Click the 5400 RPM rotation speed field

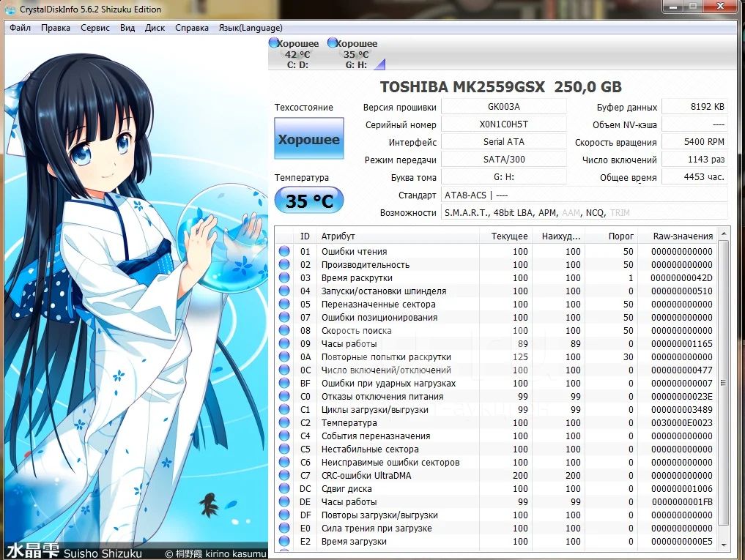[x=694, y=141]
